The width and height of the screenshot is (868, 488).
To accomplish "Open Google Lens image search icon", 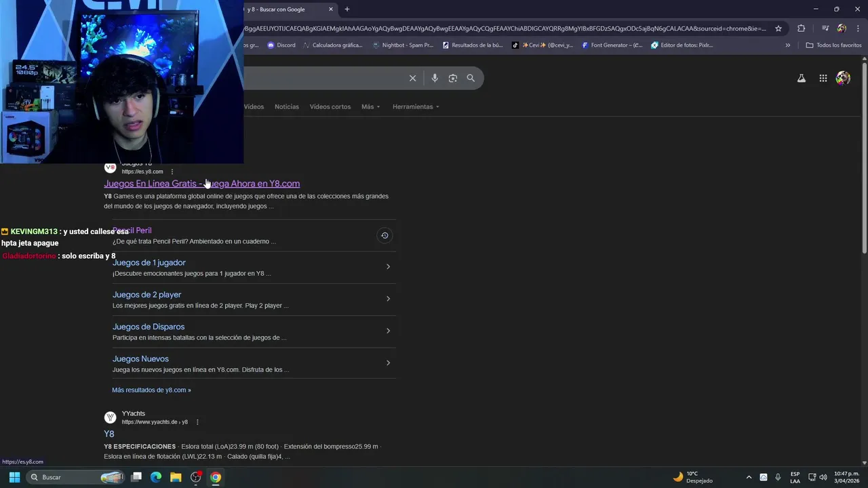I will pos(453,78).
